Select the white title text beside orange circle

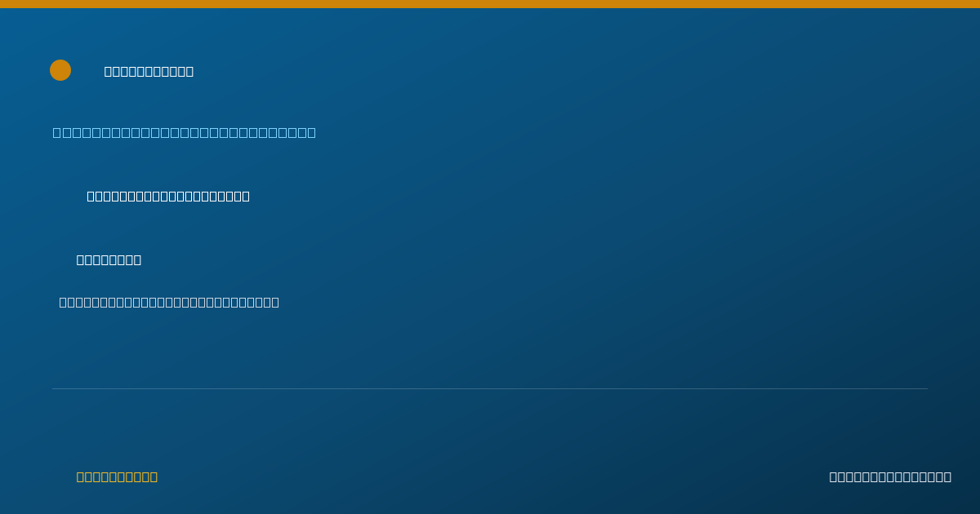pyautogui.click(x=149, y=71)
